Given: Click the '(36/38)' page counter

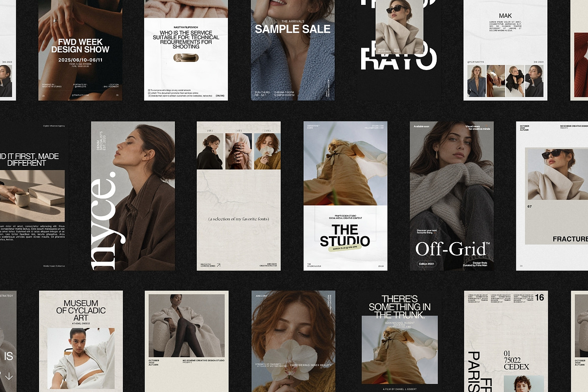Looking at the screenshot, I should tap(220, 96).
